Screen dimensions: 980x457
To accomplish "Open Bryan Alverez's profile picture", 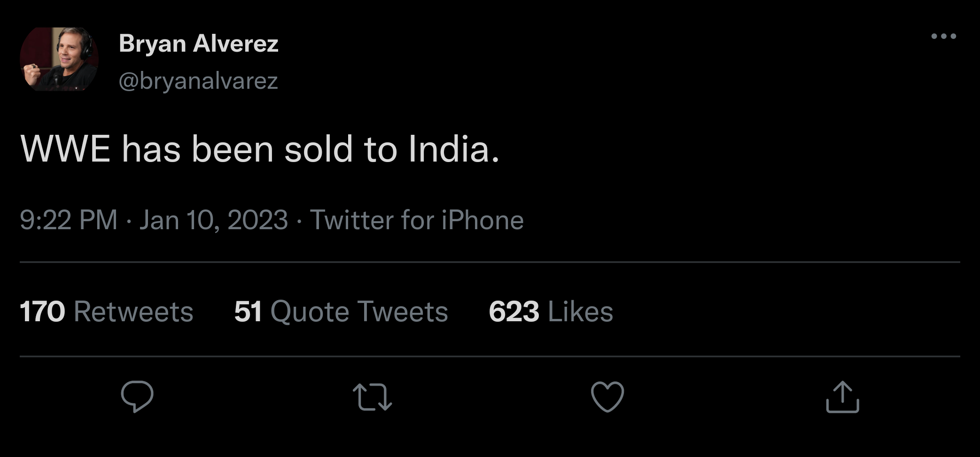I will click(x=59, y=59).
